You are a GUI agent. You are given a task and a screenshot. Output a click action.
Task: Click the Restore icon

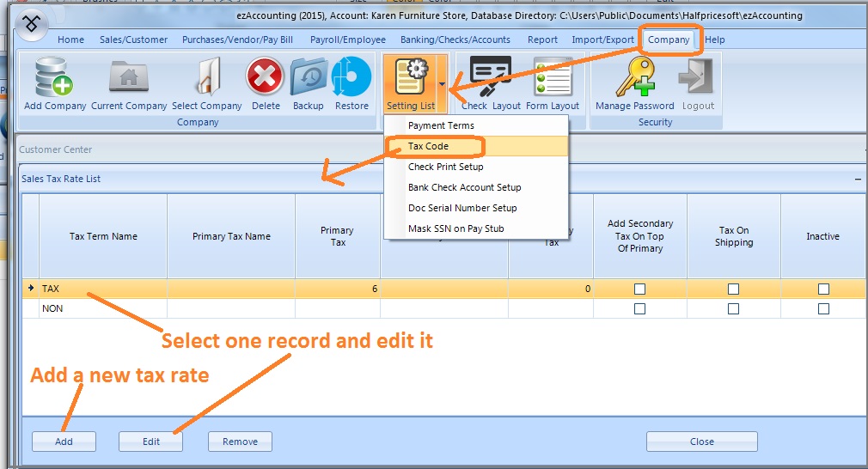click(351, 78)
